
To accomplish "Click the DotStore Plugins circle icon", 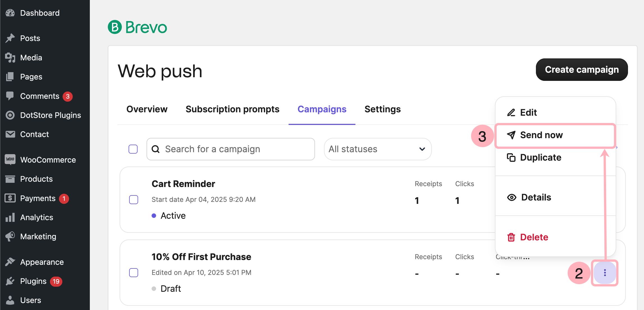I will 10,115.
